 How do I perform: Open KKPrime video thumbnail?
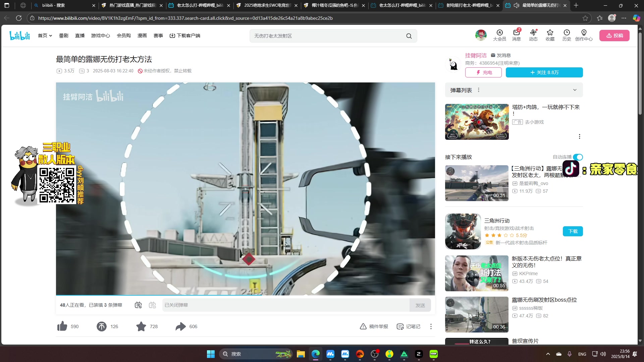[x=477, y=273]
